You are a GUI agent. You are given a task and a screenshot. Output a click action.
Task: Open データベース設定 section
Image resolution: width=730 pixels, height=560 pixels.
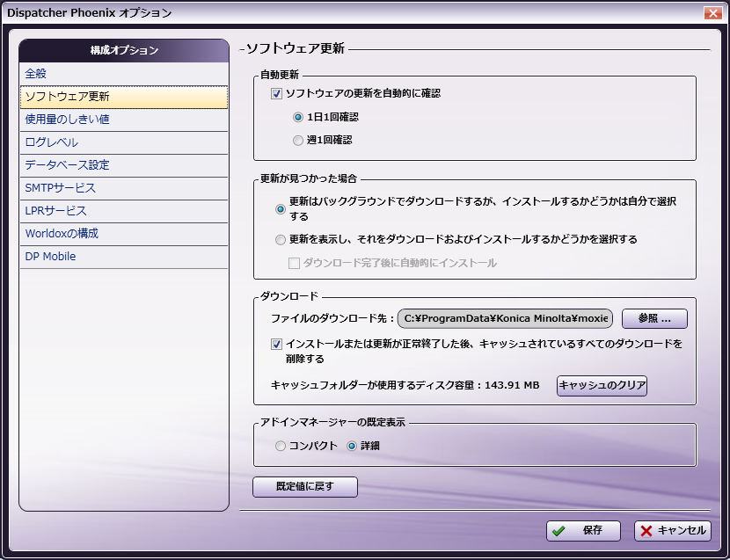[x=124, y=165]
